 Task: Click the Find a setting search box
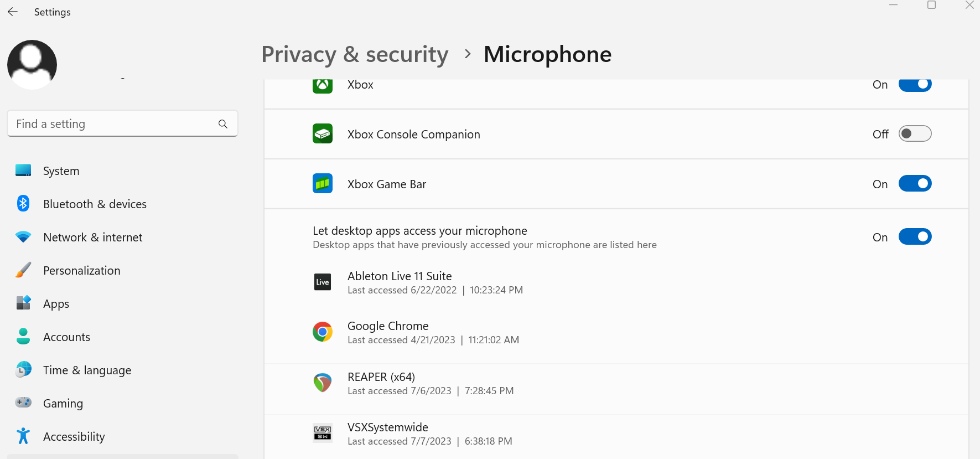(122, 123)
